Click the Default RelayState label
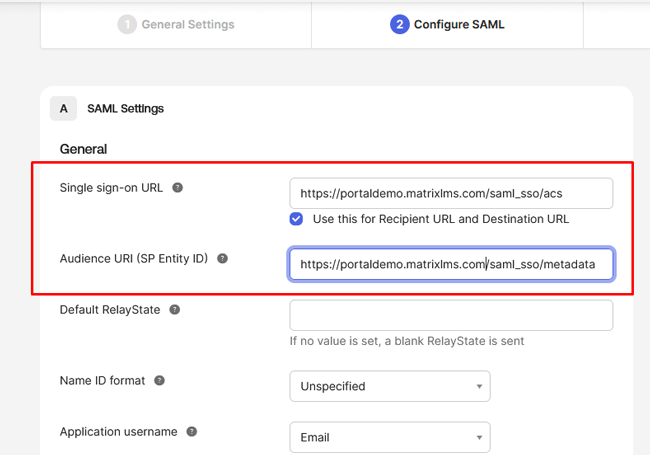The height and width of the screenshot is (455, 650). pos(110,310)
